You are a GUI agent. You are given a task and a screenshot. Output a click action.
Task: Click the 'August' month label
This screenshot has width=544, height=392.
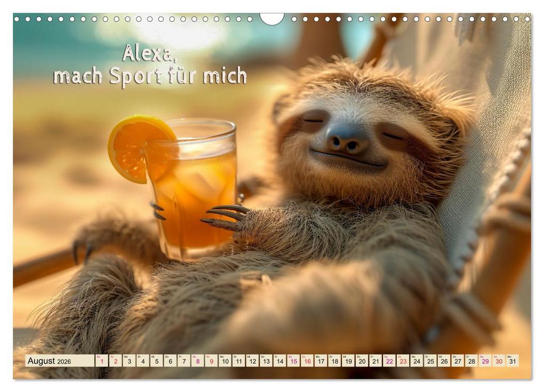click(x=42, y=361)
